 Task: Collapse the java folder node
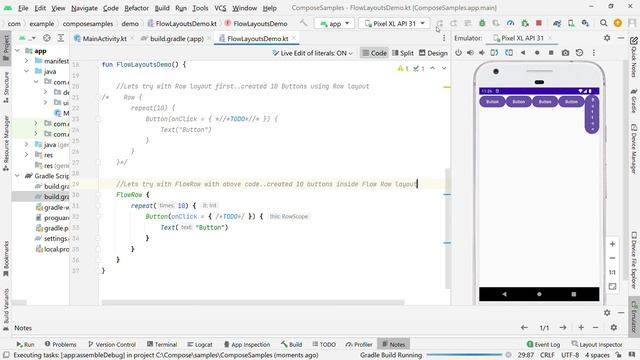click(x=27, y=71)
